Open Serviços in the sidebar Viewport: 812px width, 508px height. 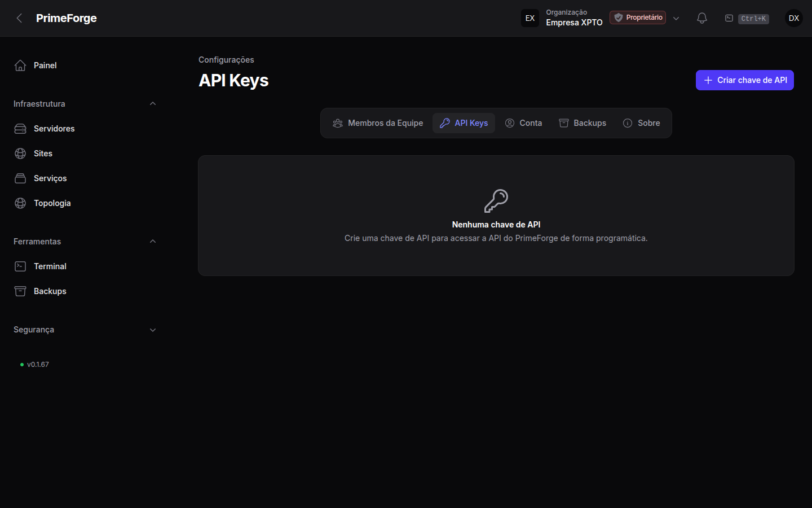coord(85,178)
